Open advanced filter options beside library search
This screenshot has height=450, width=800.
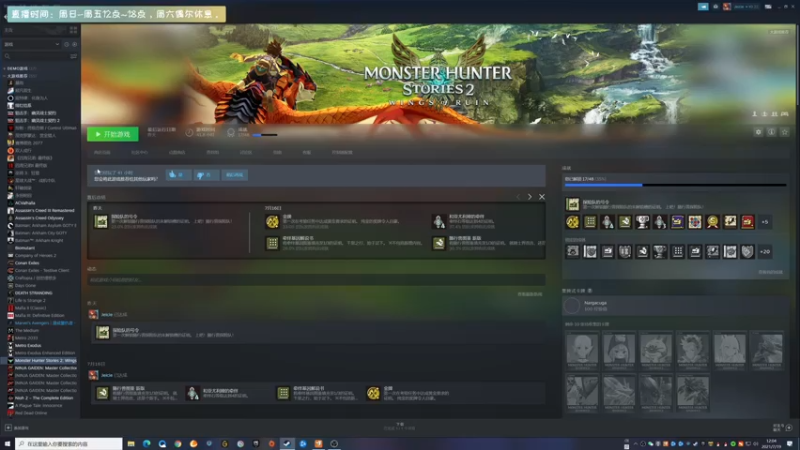click(73, 56)
